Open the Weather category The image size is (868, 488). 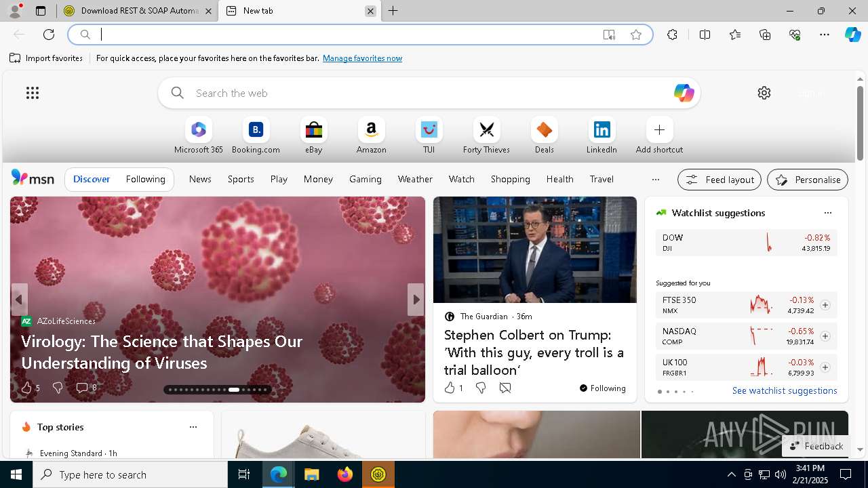tap(415, 179)
